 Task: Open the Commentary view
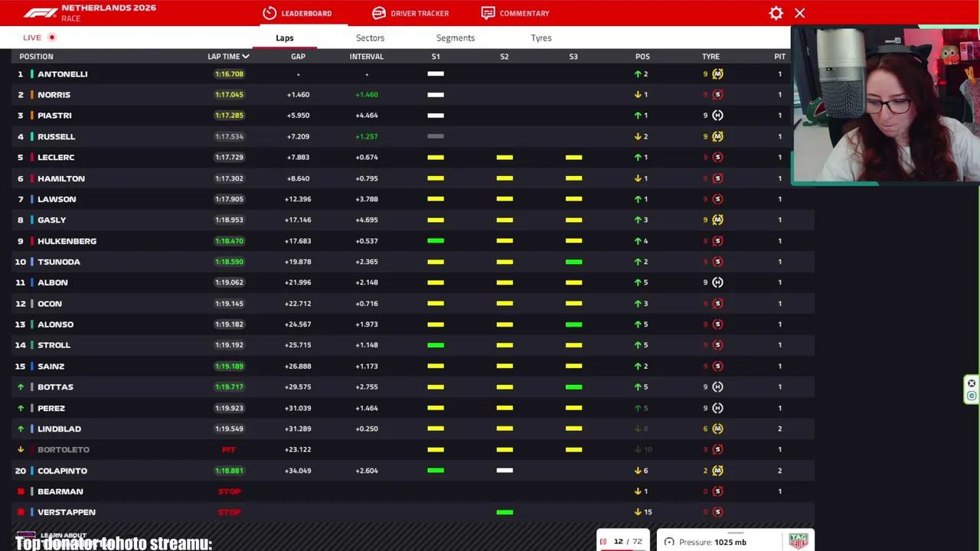click(515, 13)
